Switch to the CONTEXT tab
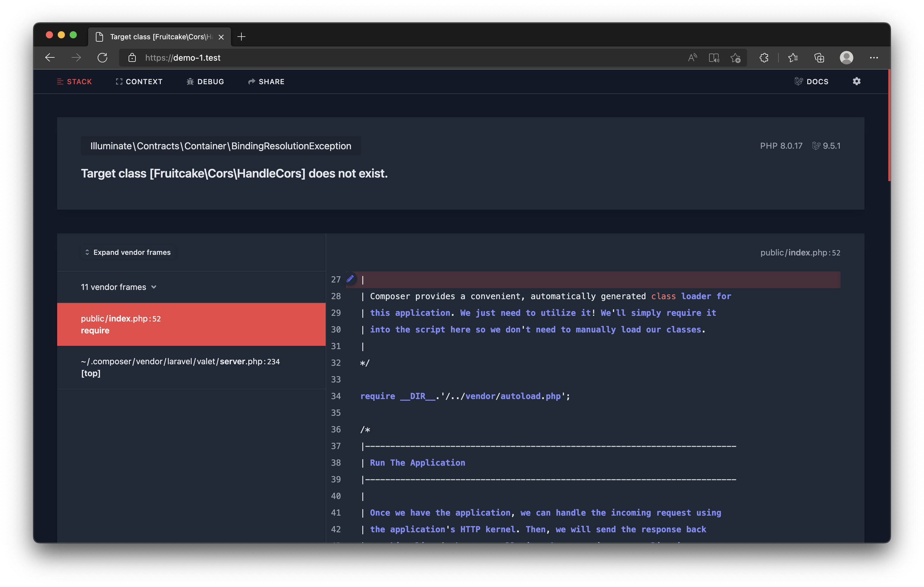Viewport: 924px width, 587px height. point(139,81)
